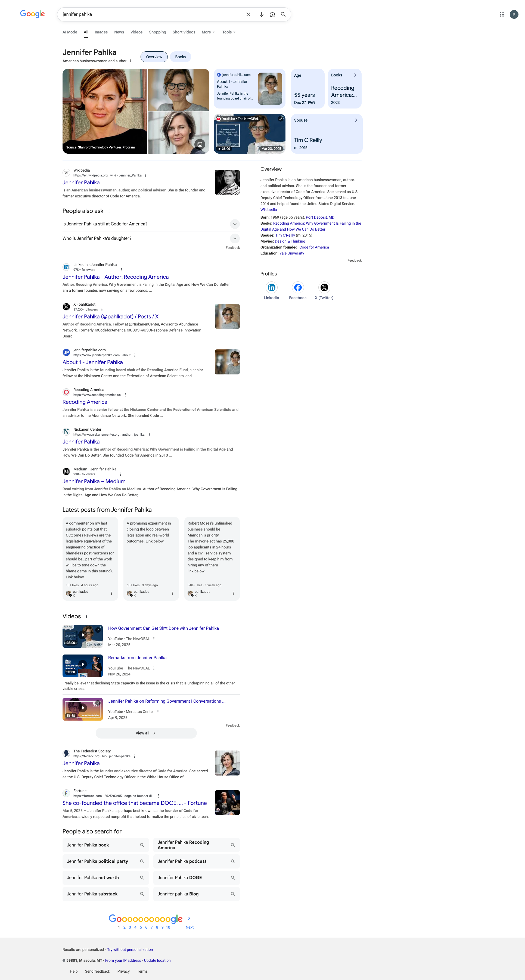The height and width of the screenshot is (980, 525).
Task: Click the voice search microphone icon
Action: point(261,14)
